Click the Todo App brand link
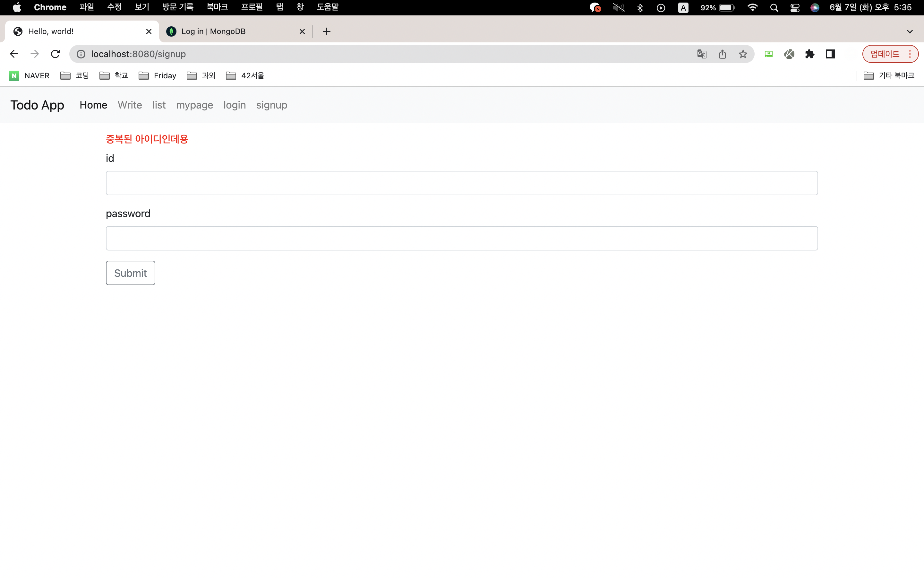Viewport: 924px width, 578px height. (x=37, y=105)
